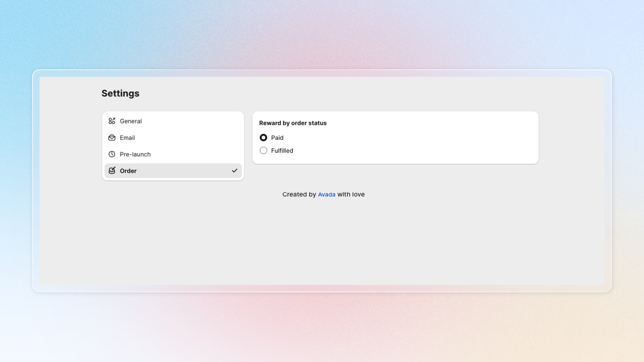Image resolution: width=644 pixels, height=362 pixels.
Task: Click the Pre-launch clock icon
Action: pyautogui.click(x=112, y=154)
